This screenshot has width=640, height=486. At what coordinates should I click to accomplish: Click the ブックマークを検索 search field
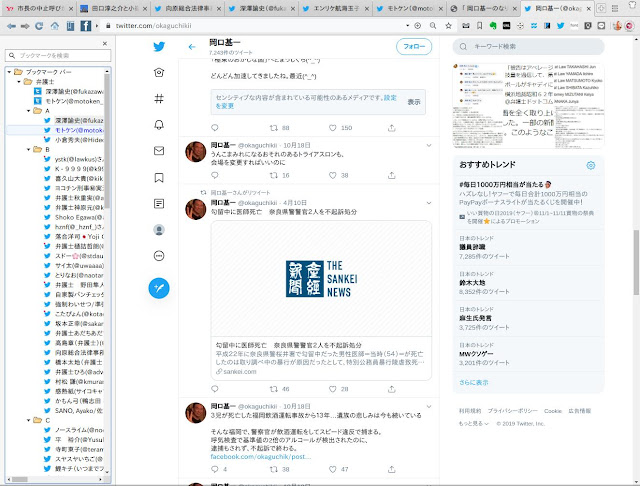pos(58,55)
